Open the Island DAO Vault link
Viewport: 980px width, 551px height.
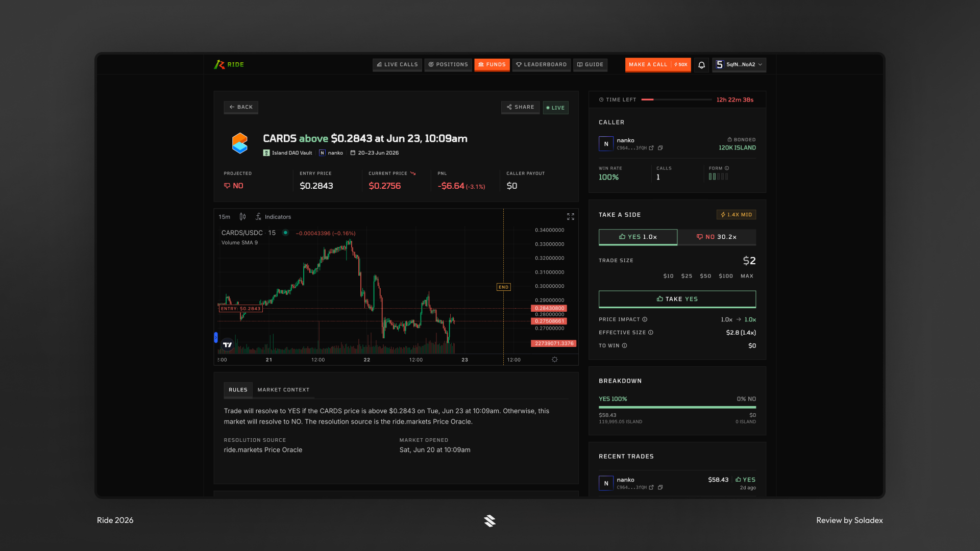click(287, 153)
